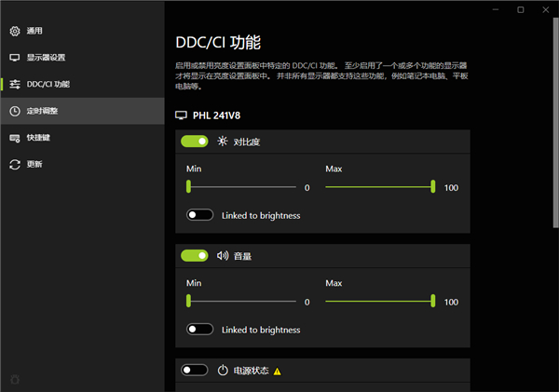Go to the 定时调整 page
This screenshot has height=392, width=559.
82,111
